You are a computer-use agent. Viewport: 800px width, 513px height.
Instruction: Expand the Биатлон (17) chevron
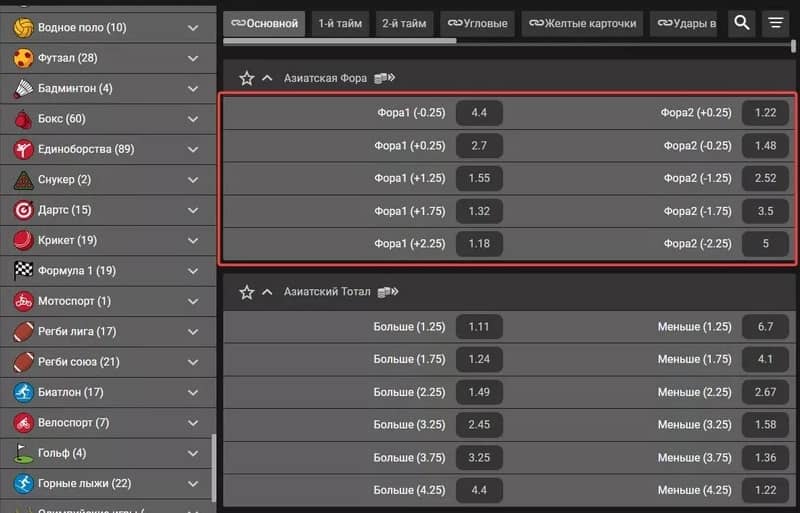click(193, 392)
